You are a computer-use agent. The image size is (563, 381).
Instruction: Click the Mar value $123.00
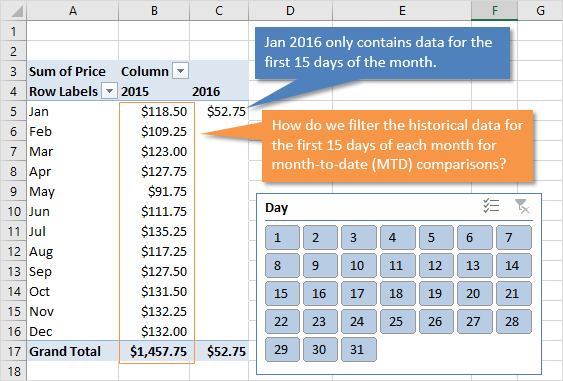point(154,151)
